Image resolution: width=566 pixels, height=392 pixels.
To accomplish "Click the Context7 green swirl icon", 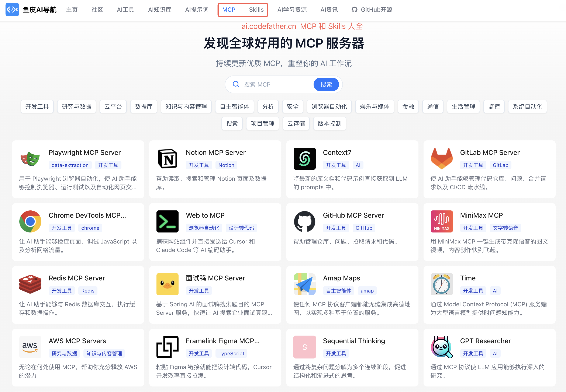I will click(x=304, y=159).
